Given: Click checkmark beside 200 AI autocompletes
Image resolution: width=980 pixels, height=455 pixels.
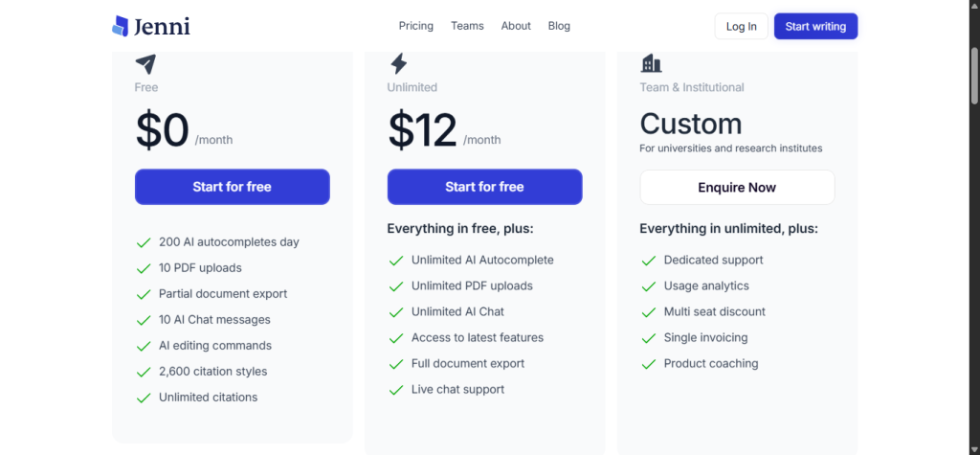Looking at the screenshot, I should tap(144, 242).
